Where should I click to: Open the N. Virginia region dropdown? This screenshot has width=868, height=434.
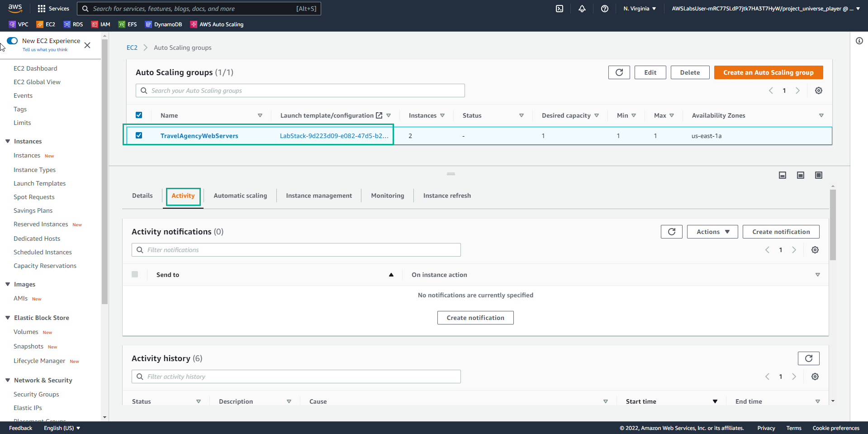[x=640, y=9]
